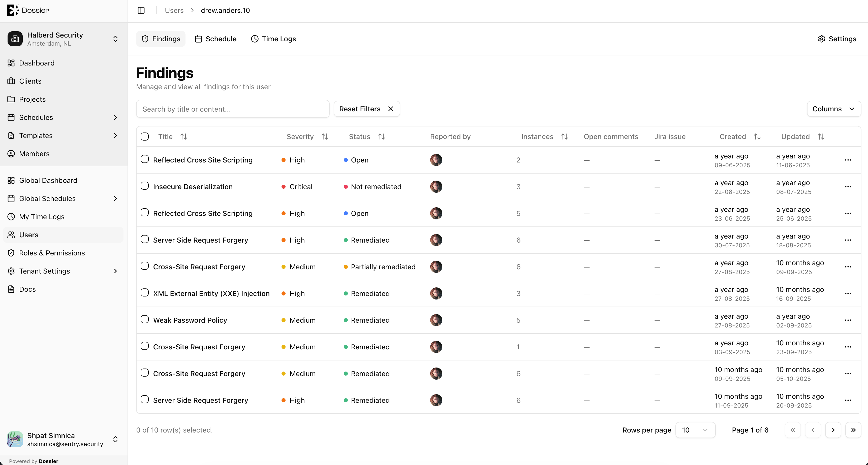Go to the last page

pyautogui.click(x=853, y=430)
